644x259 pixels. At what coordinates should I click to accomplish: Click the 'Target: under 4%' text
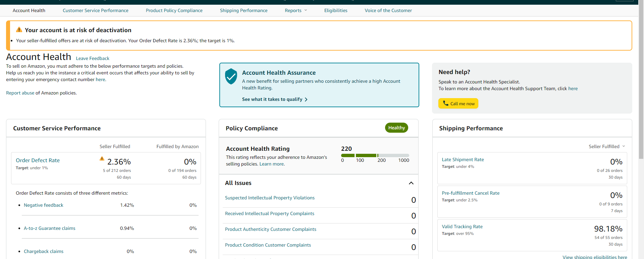(458, 167)
